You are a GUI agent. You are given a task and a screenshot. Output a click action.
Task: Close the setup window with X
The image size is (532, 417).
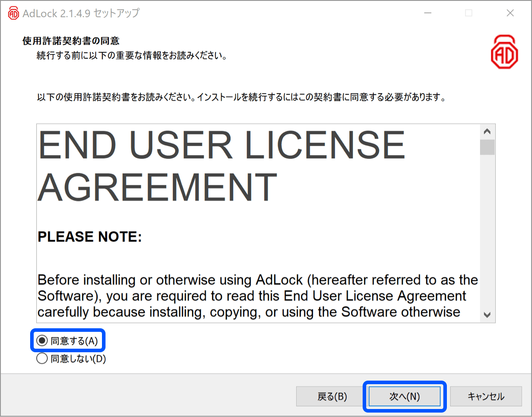click(510, 13)
